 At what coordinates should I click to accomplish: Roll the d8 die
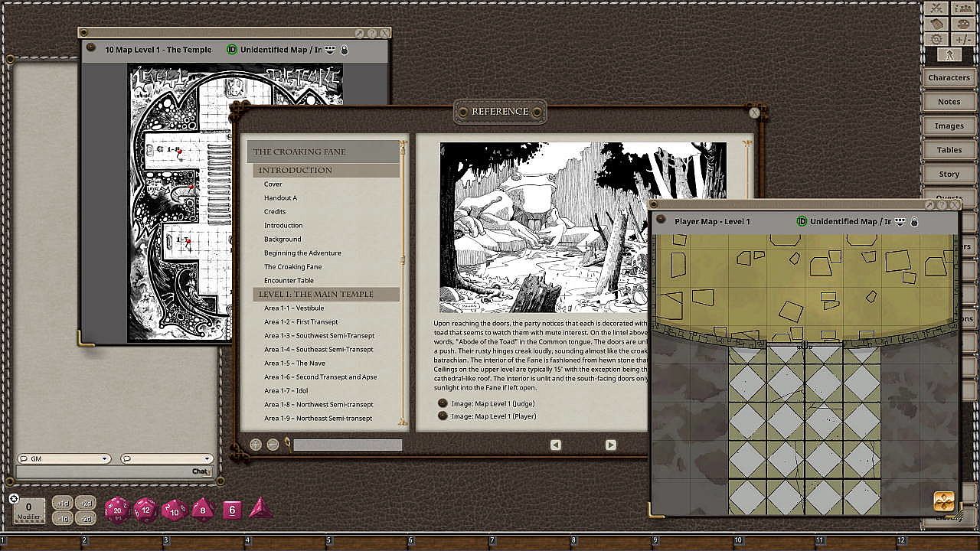(x=202, y=510)
